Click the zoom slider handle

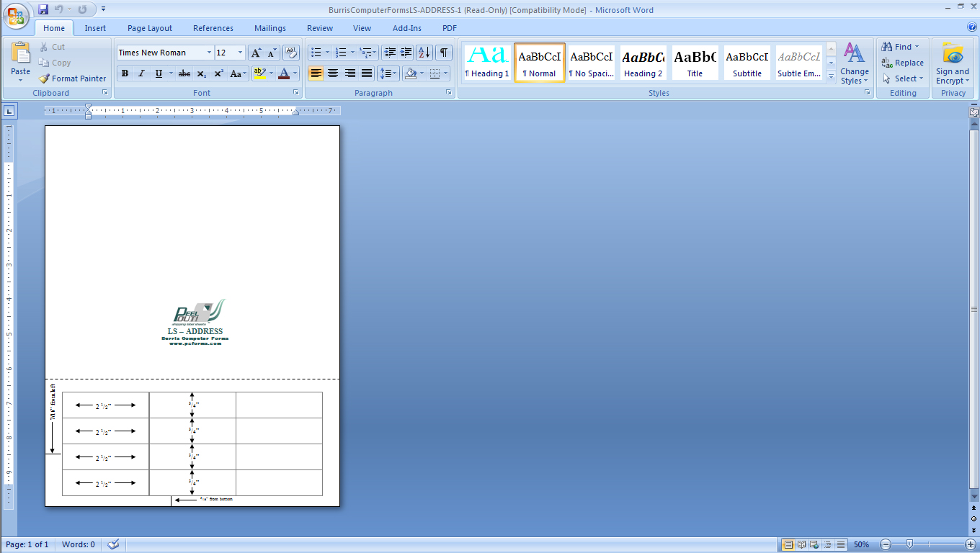(910, 544)
